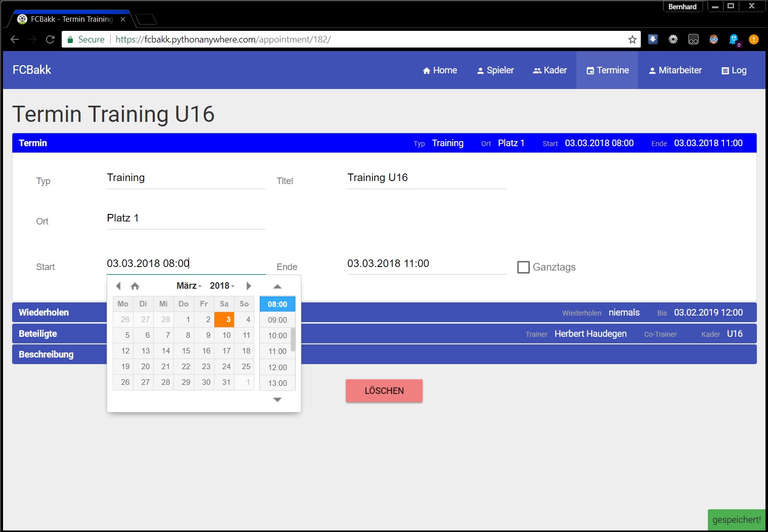
Task: Click the Ende date input field
Action: [426, 263]
